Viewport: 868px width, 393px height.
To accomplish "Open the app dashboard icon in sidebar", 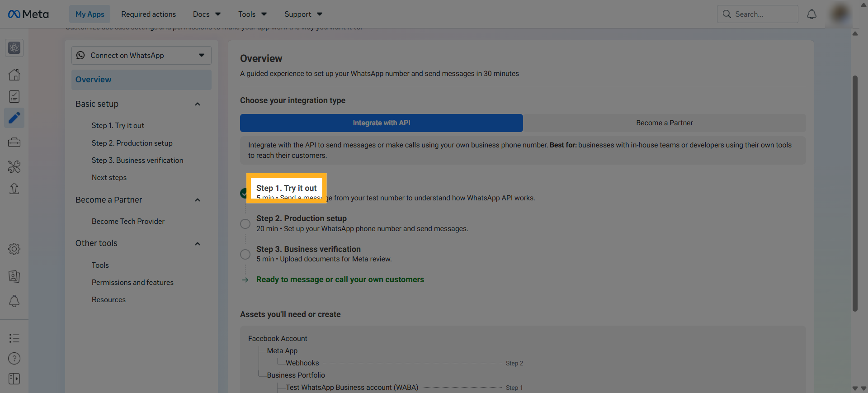I will [x=14, y=48].
